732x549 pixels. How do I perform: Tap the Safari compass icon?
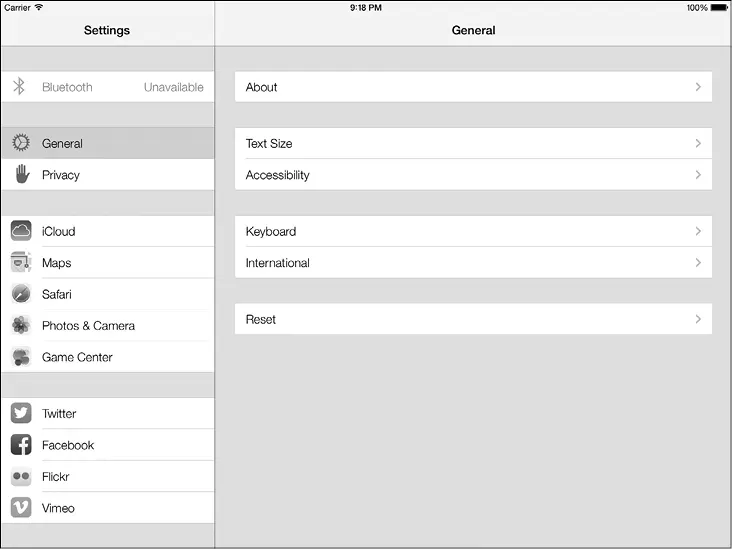21,294
